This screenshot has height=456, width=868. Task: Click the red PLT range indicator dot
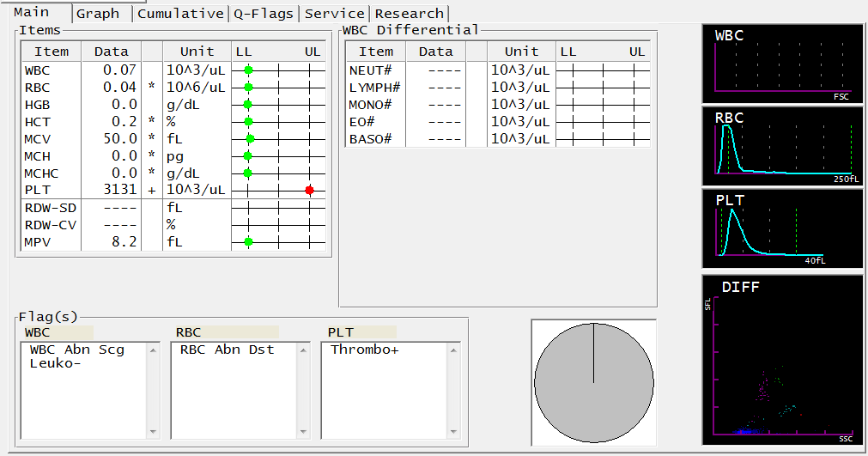[x=309, y=190]
